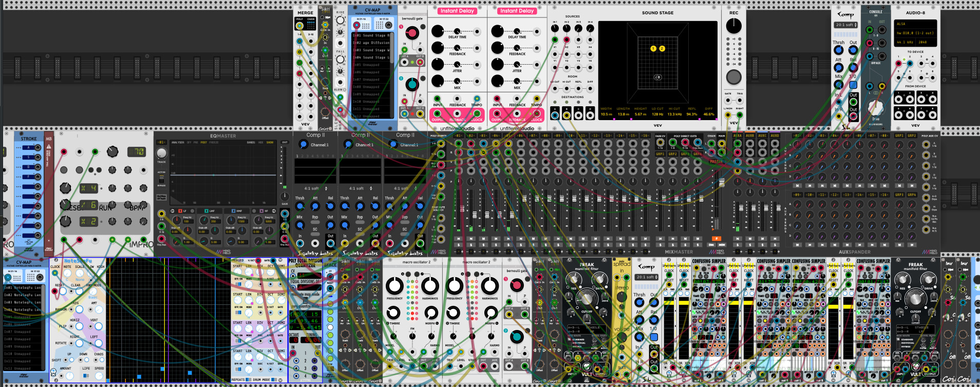
Task: Click the large record button on REC module
Action: [x=734, y=77]
